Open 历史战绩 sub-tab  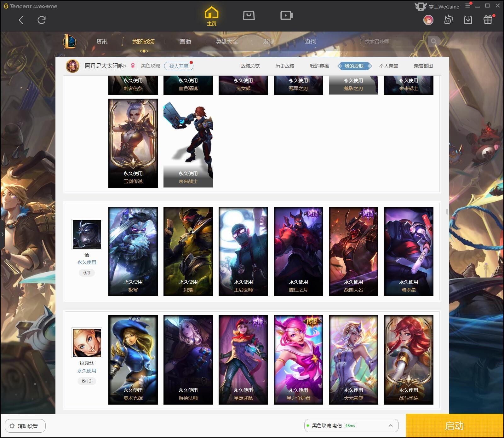click(285, 66)
